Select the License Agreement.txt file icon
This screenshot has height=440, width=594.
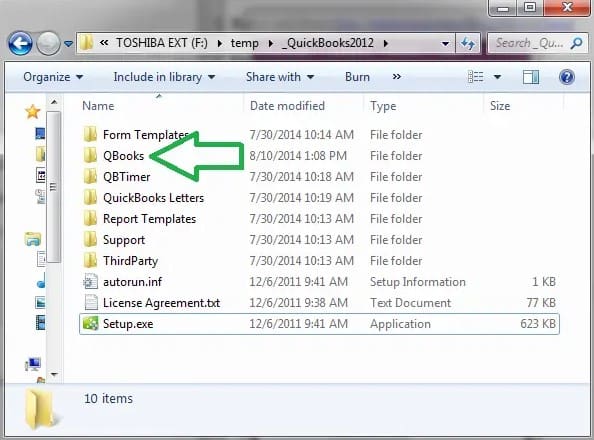pyautogui.click(x=91, y=302)
